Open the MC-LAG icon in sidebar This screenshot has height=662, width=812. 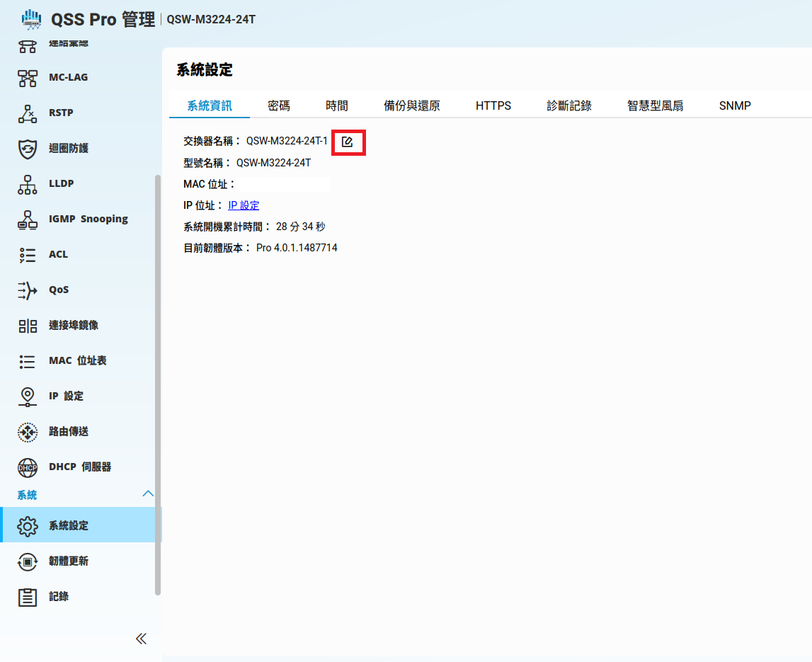click(28, 78)
